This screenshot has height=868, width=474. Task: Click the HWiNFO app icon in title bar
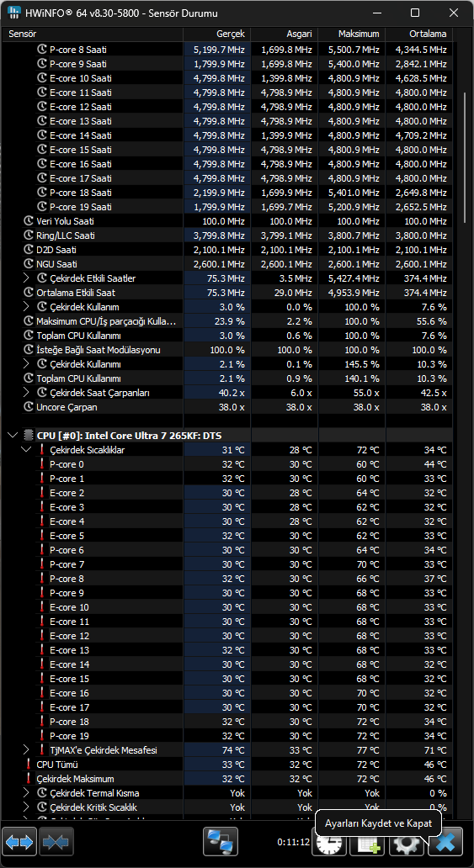click(14, 13)
